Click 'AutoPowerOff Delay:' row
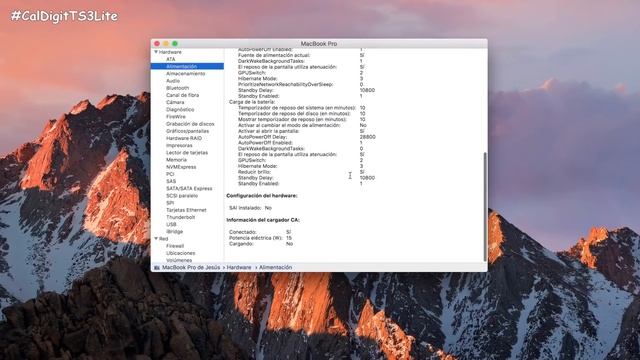640x360 pixels. (x=307, y=137)
